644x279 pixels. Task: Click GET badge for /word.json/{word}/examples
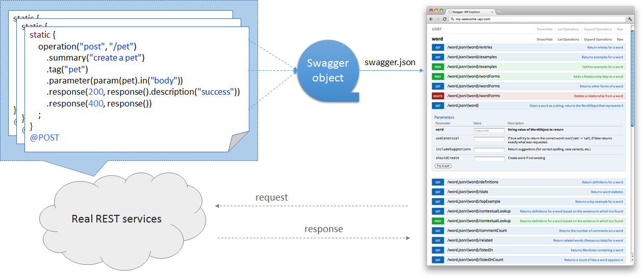(438, 57)
